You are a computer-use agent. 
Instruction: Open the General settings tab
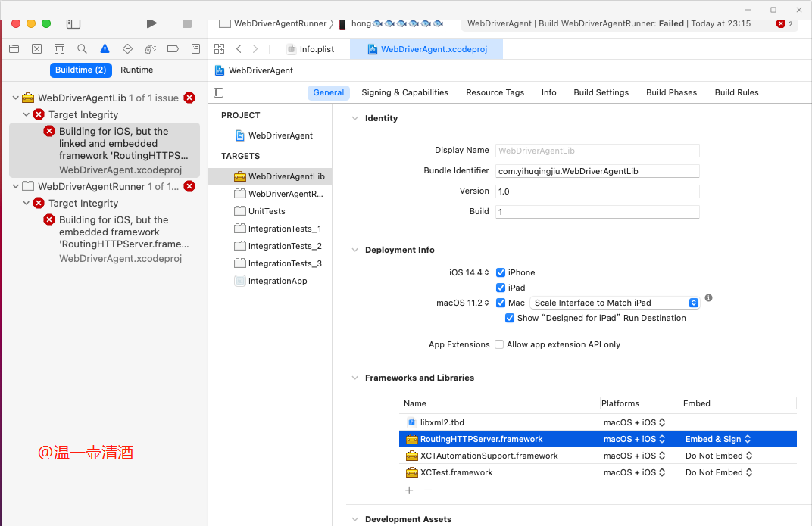[328, 92]
